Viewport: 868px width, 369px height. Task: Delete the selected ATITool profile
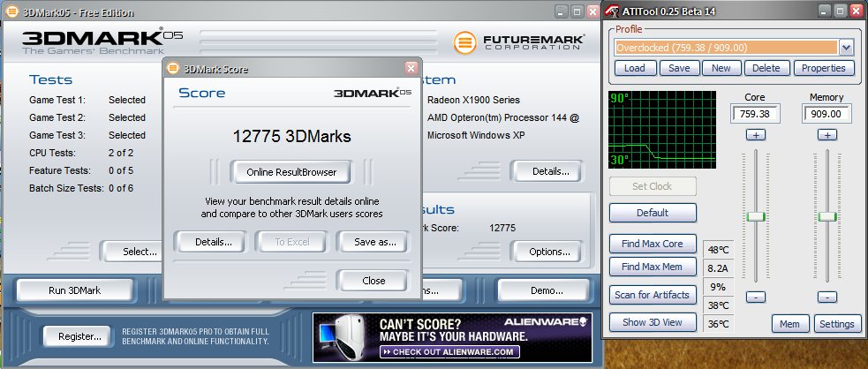(766, 68)
